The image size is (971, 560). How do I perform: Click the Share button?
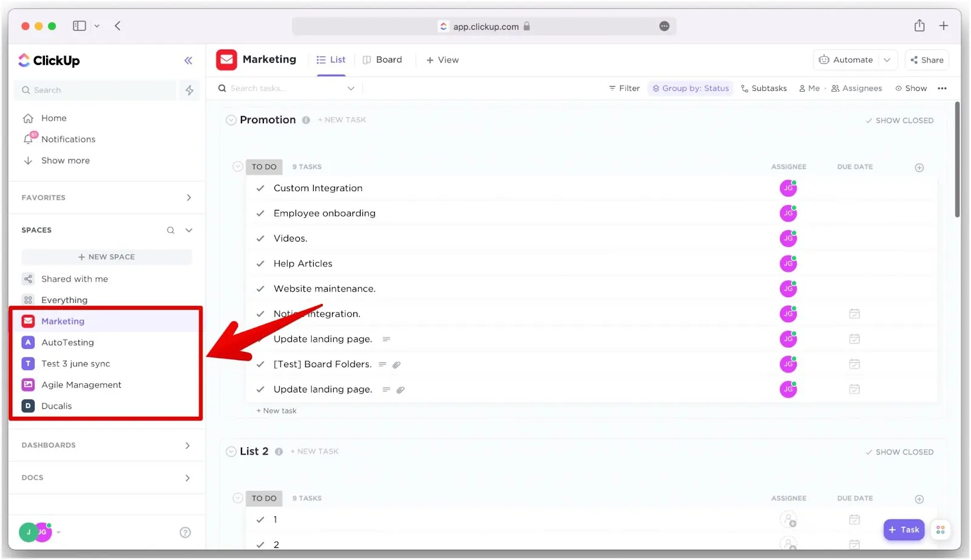click(927, 60)
